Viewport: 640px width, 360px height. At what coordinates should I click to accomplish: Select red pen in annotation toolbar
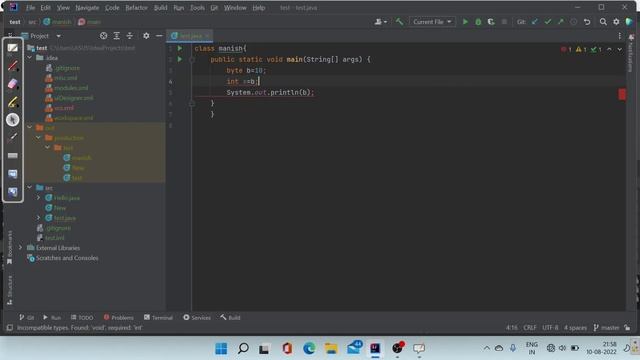click(13, 66)
